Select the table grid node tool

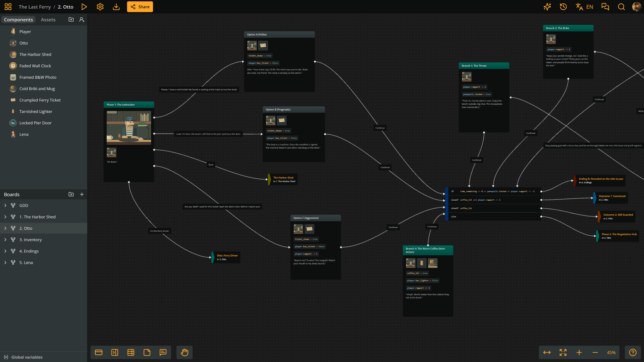[x=131, y=353]
